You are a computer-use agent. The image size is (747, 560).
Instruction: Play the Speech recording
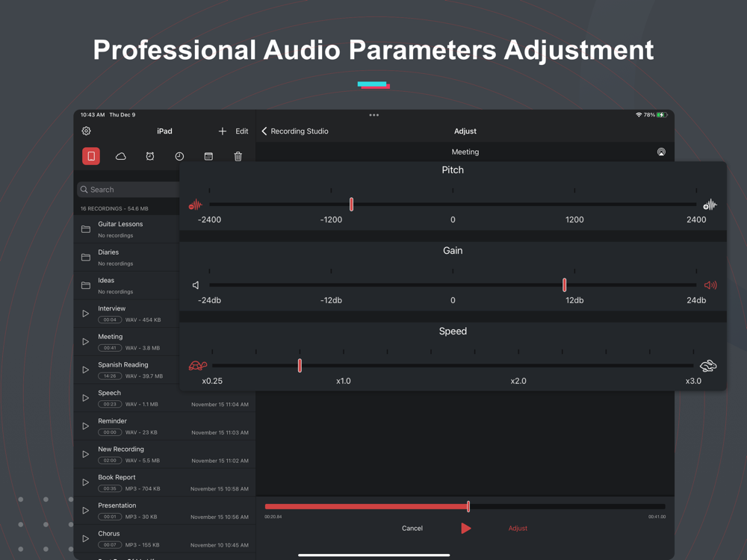(86, 398)
